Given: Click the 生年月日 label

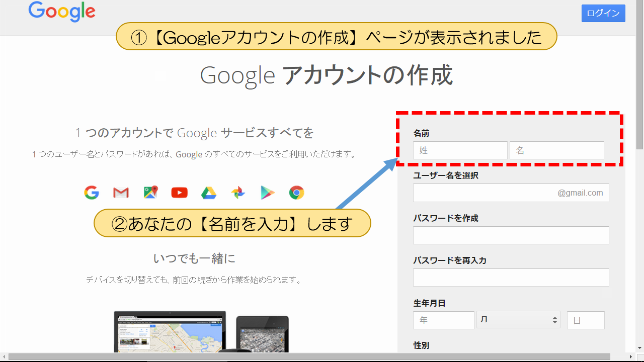Looking at the screenshot, I should click(430, 303).
